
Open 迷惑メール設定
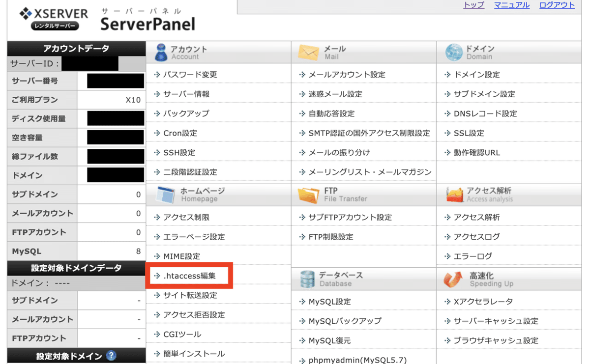pos(335,94)
